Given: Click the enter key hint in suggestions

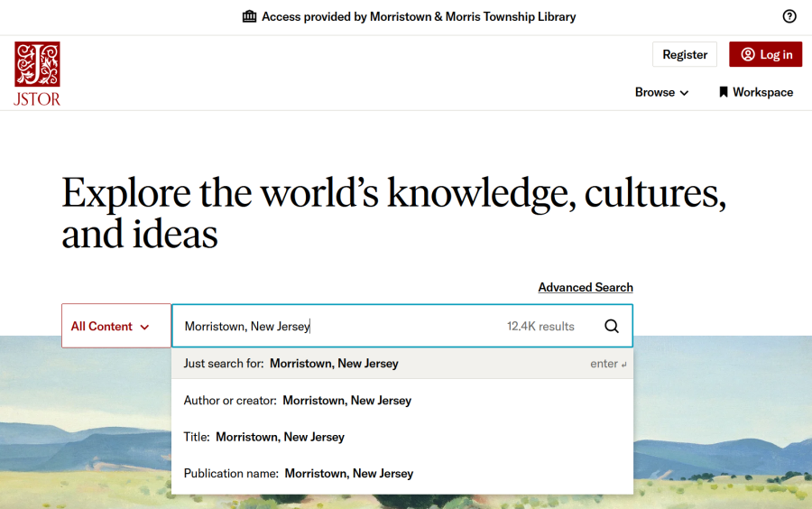Looking at the screenshot, I should 608,364.
